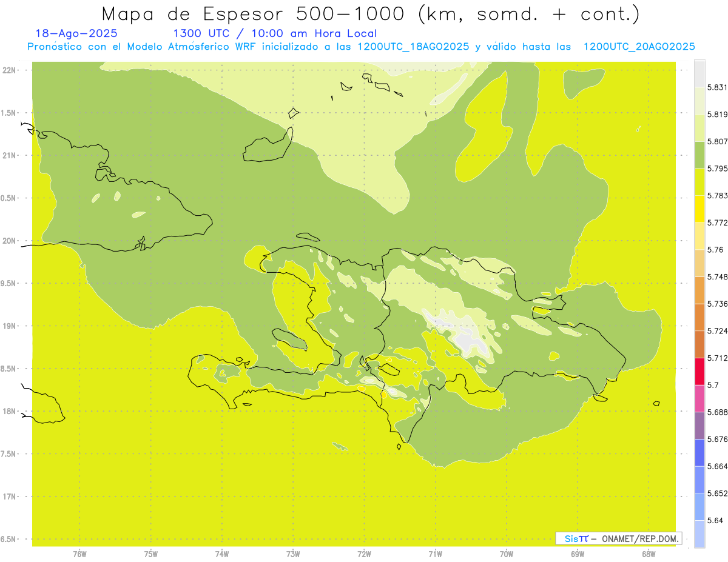Click the latitude axis label 19N
Screen dimensions: 728x562
click(9, 326)
